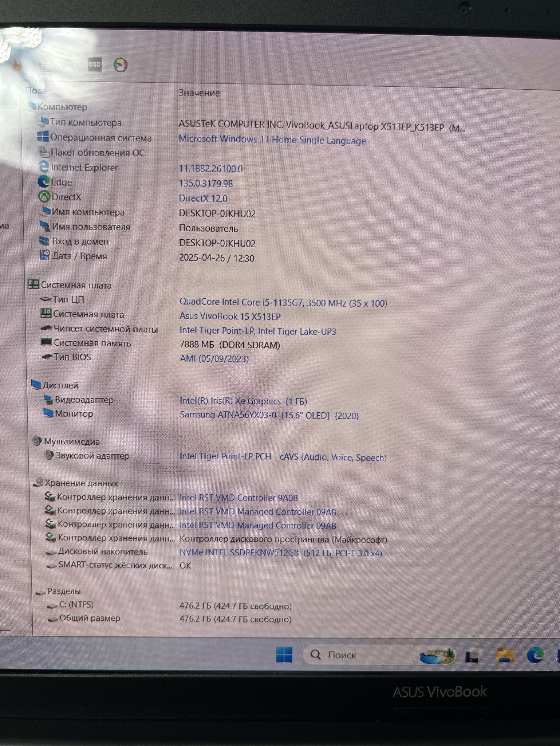Open the Intel(R) Iris(R) Xe Graphics link
The height and width of the screenshot is (746, 560).
pyautogui.click(x=244, y=401)
